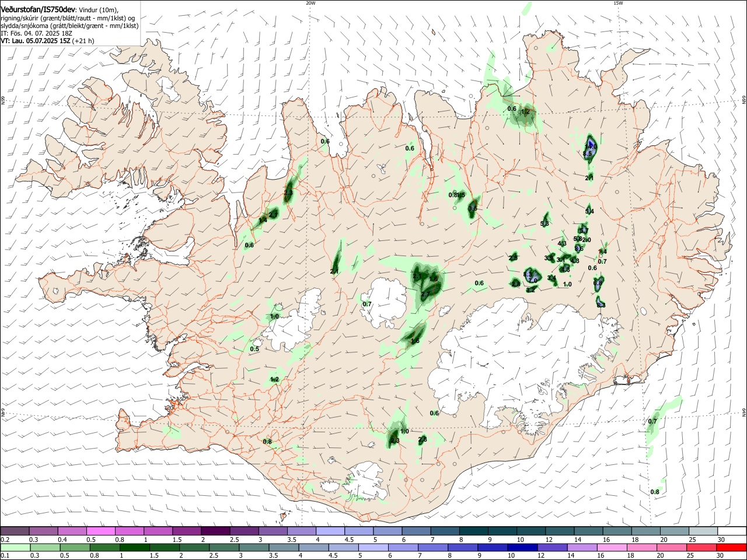747x560 pixels.
Task: Pick the pale lavender swatch labeled 4 in the snow legend
Action: [x=330, y=531]
